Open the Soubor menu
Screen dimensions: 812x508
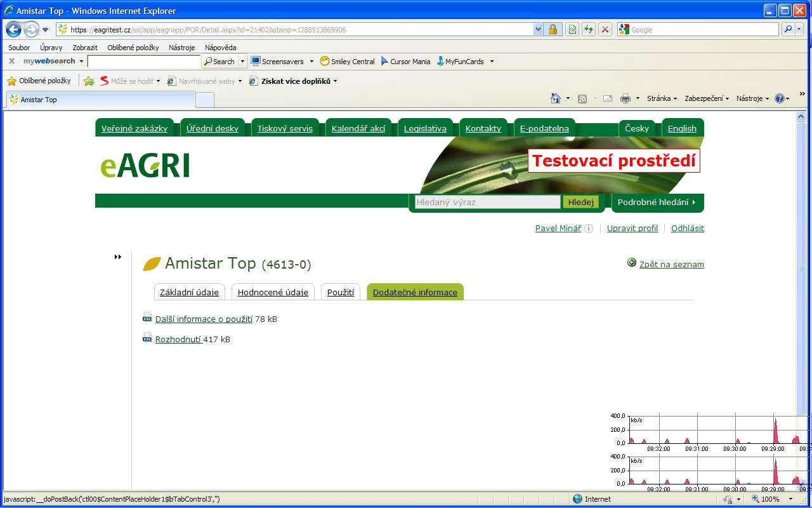(19, 48)
